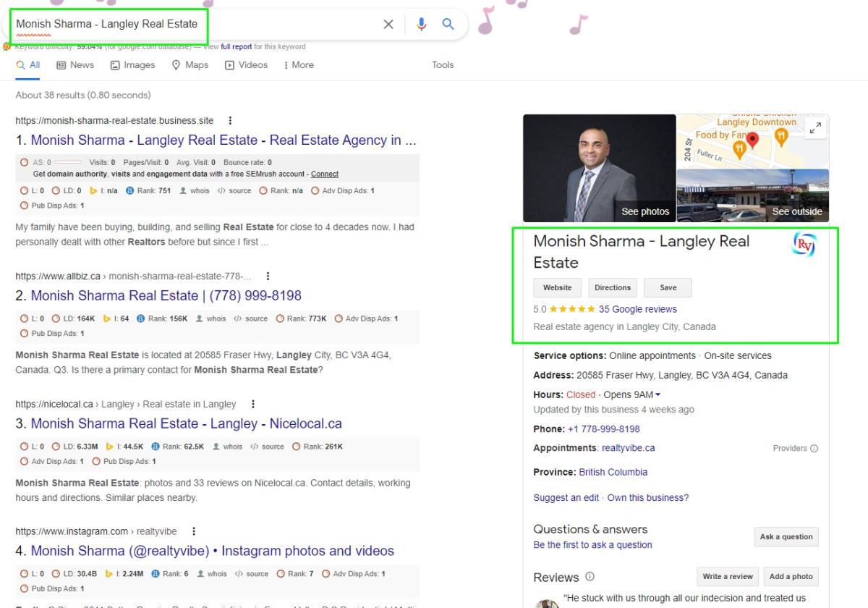Viewport: 868px width, 608px height.
Task: Click the Save button
Action: click(x=668, y=288)
